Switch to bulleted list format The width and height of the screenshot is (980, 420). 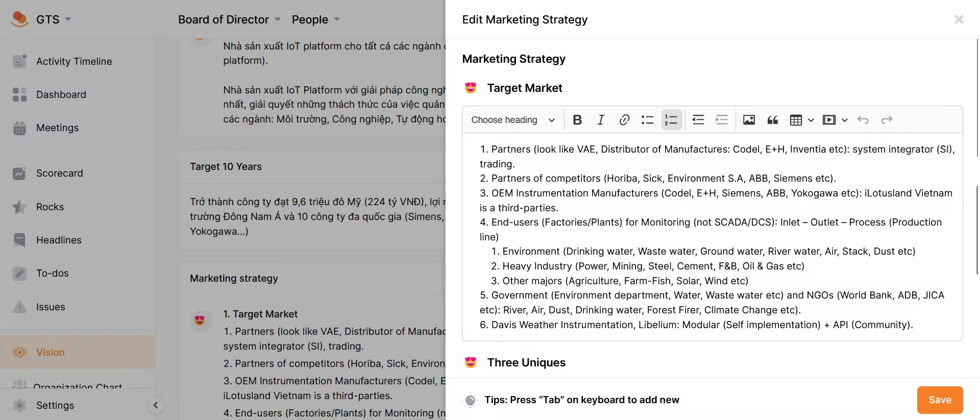(647, 120)
